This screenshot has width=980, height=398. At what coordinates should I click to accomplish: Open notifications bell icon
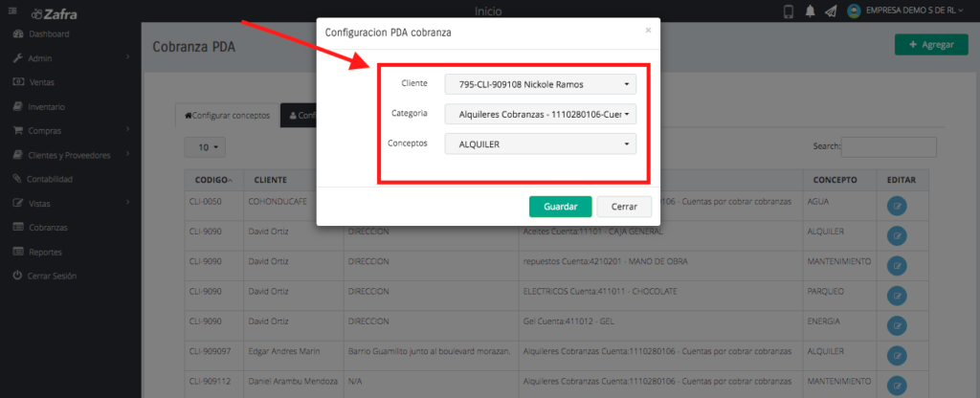[x=810, y=11]
